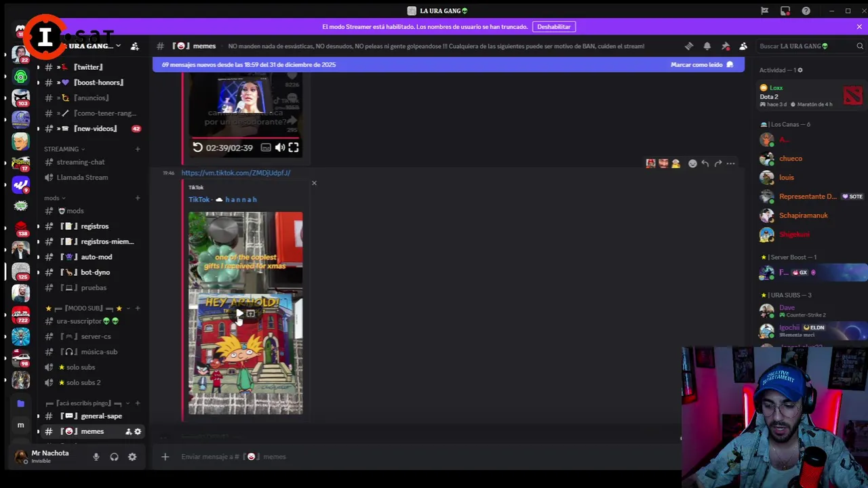868x488 pixels.
Task: Open the memes channel's invite icon
Action: [x=128, y=432]
